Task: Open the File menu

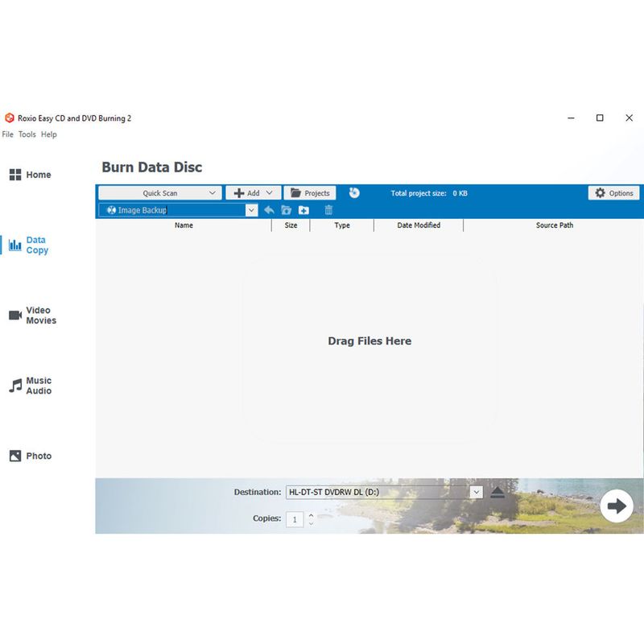Action: (8, 134)
